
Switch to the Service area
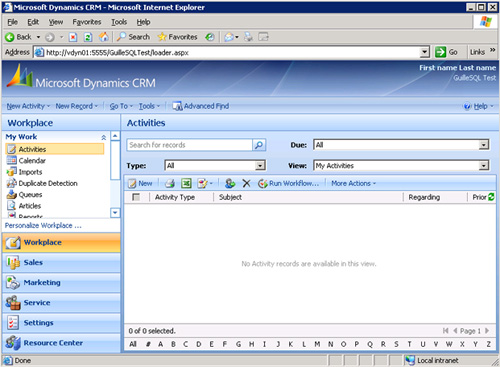(61, 303)
